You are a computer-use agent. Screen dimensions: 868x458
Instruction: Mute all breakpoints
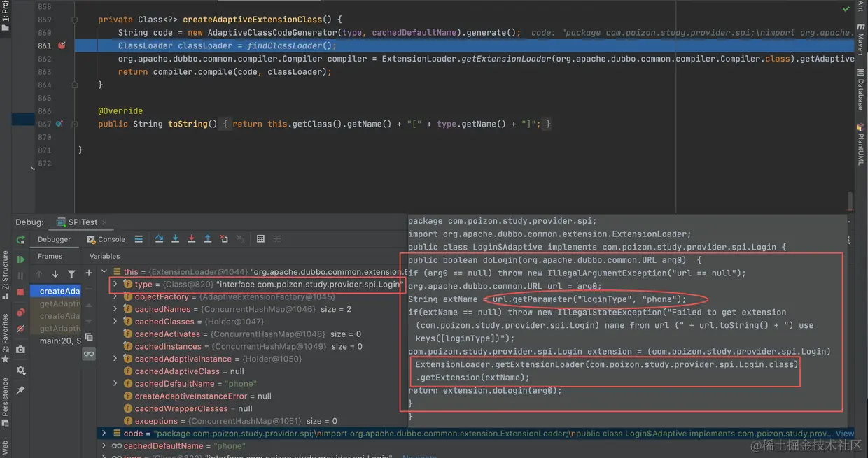pyautogui.click(x=21, y=329)
